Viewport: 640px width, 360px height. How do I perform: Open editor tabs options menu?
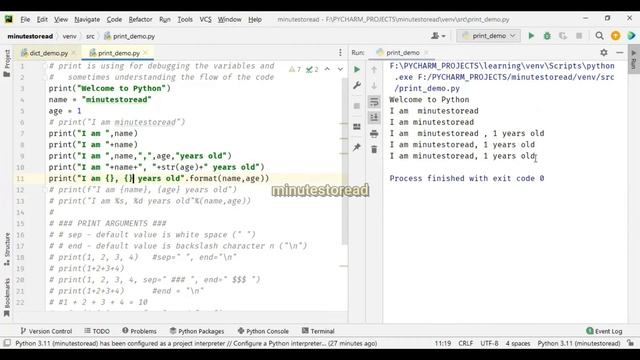click(340, 52)
